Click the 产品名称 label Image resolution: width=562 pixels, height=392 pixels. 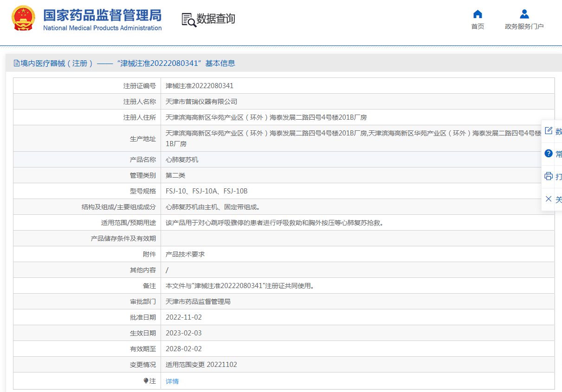point(143,160)
